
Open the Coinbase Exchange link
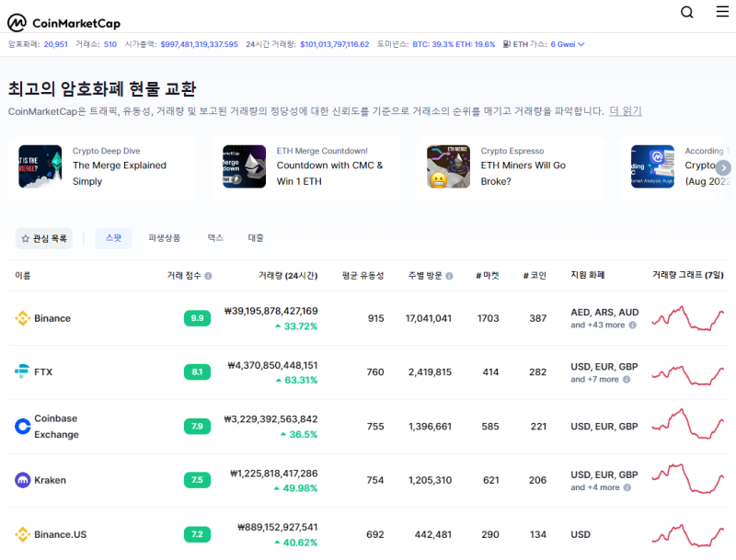point(56,427)
